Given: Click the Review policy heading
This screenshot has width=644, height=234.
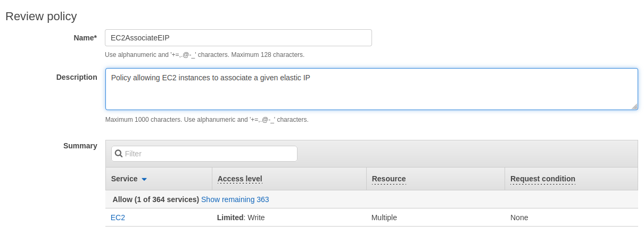Looking at the screenshot, I should pos(41,16).
